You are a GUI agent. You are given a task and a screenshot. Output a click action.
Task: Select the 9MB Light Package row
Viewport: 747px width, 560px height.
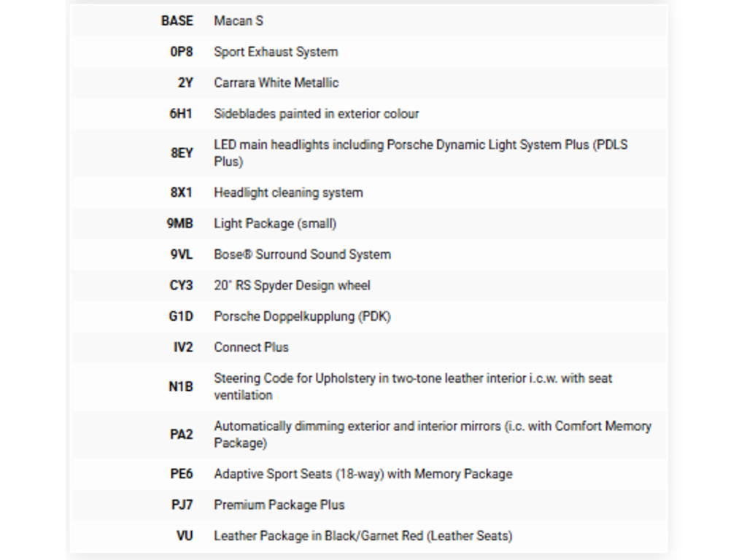(x=368, y=223)
